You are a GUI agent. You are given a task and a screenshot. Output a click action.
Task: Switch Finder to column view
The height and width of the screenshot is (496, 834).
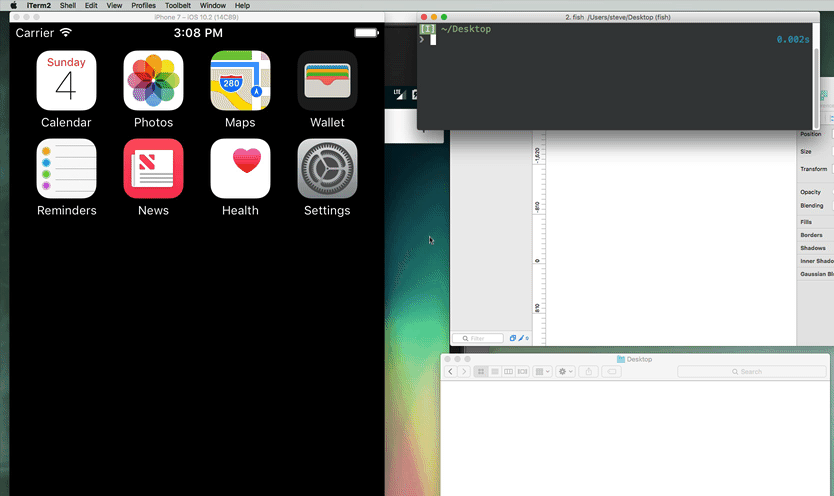tap(508, 372)
